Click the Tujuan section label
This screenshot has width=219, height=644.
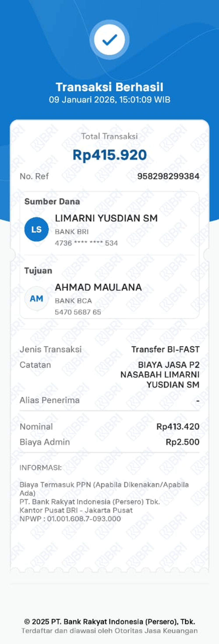(x=38, y=270)
